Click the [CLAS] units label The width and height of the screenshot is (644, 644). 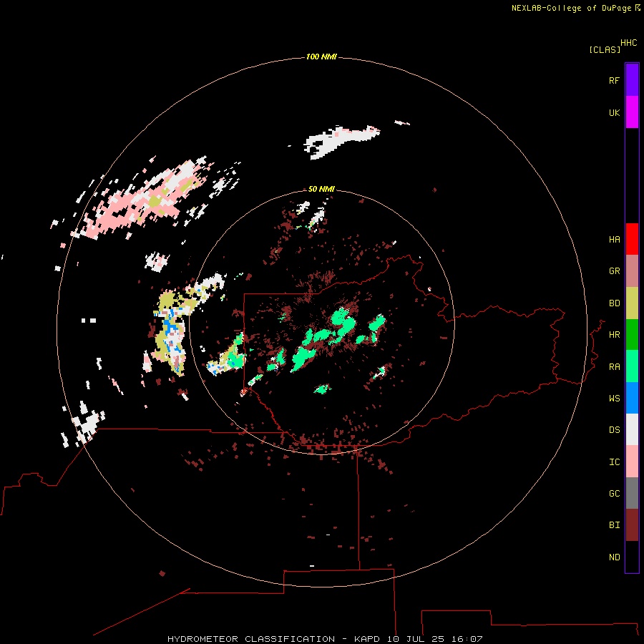(x=605, y=49)
